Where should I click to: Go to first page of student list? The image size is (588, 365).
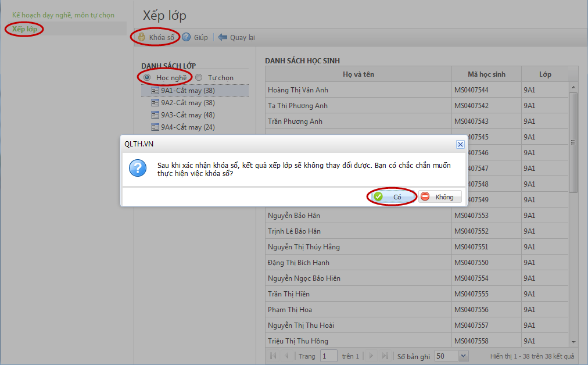[273, 356]
